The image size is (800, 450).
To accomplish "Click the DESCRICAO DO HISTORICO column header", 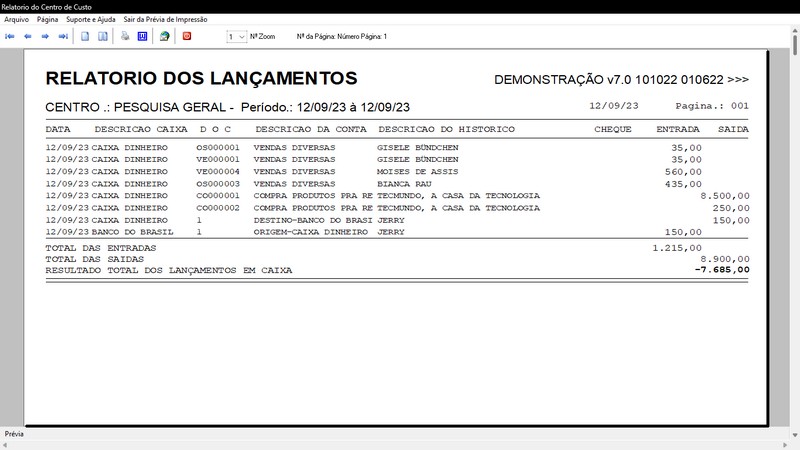I will pyautogui.click(x=446, y=129).
